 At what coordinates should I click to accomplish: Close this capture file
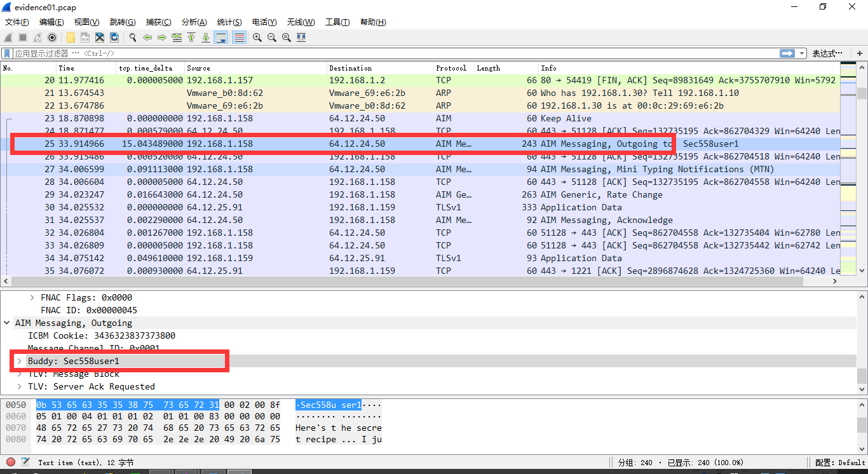tap(100, 37)
